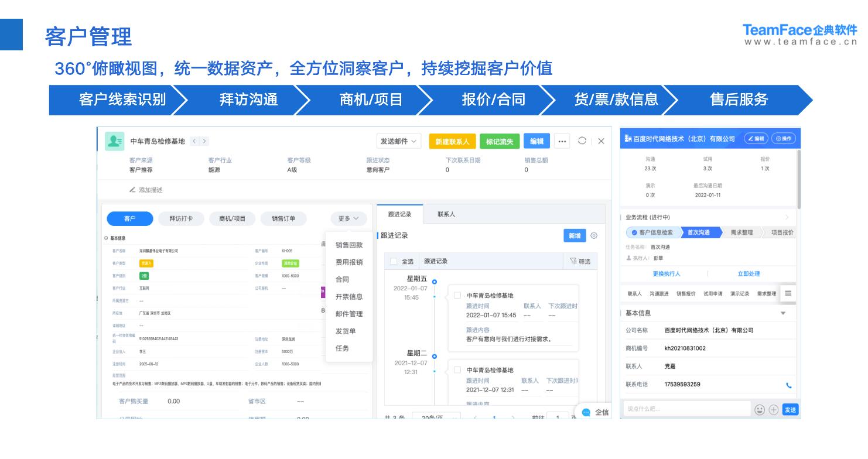Choose 邮件管理 from the menu
The height and width of the screenshot is (459, 868).
pyautogui.click(x=349, y=314)
